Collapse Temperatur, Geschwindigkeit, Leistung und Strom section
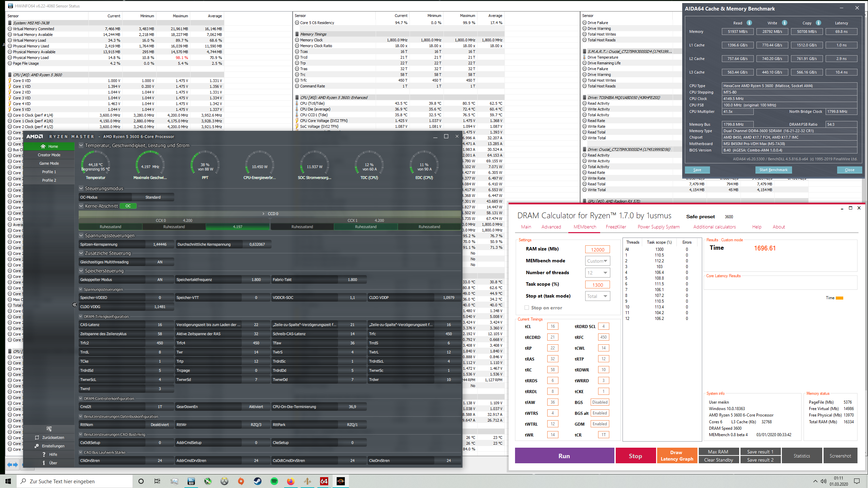The height and width of the screenshot is (488, 868). click(81, 145)
